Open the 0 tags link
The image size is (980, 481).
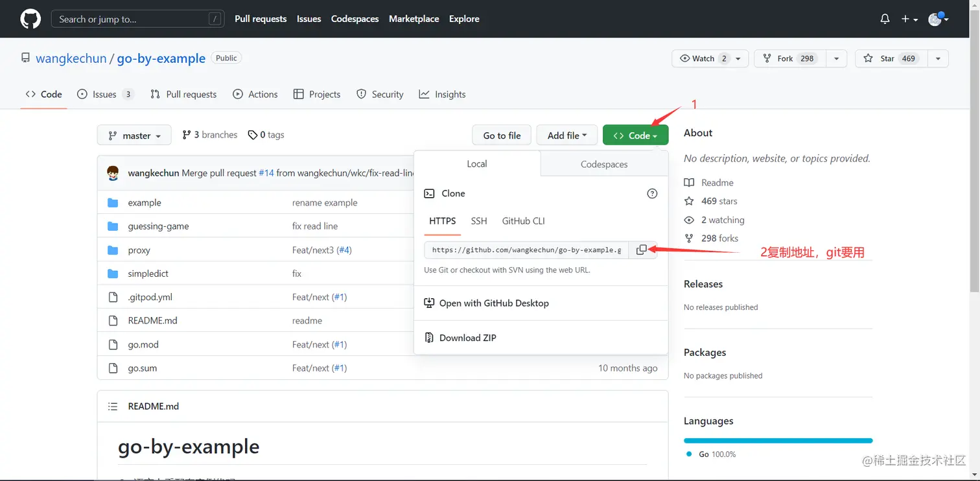[x=266, y=135]
